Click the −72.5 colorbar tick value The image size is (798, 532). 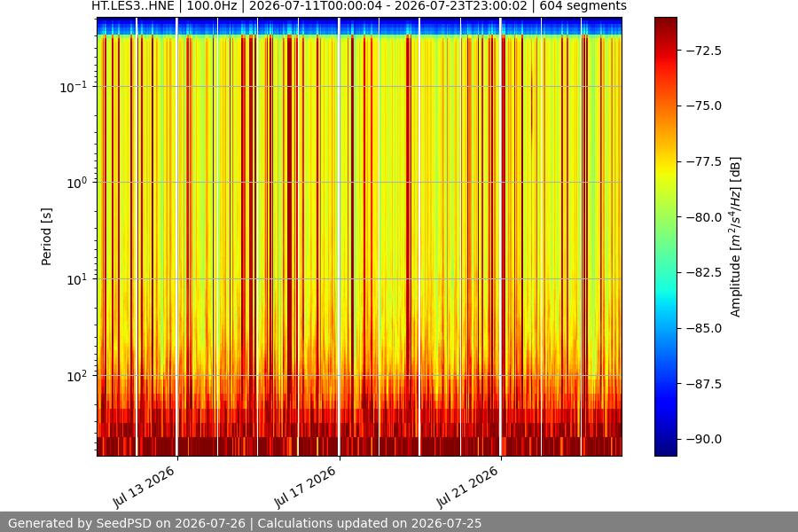(703, 51)
